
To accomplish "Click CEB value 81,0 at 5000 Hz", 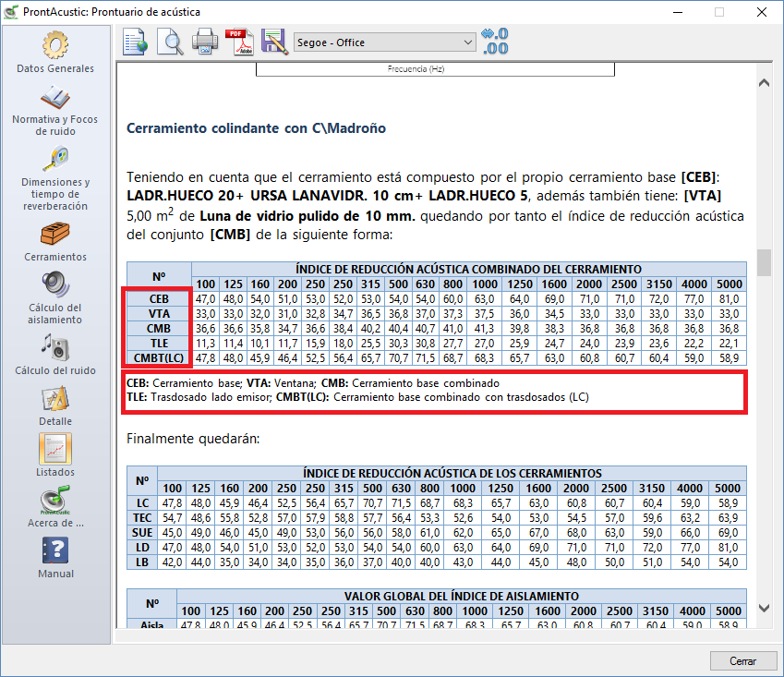I will (x=729, y=299).
